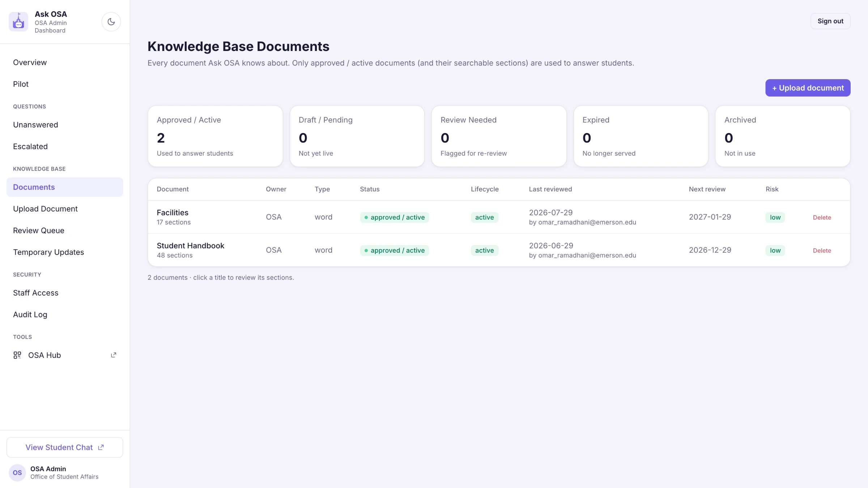Click the + Upload document button
This screenshot has width=868, height=488.
tap(808, 88)
